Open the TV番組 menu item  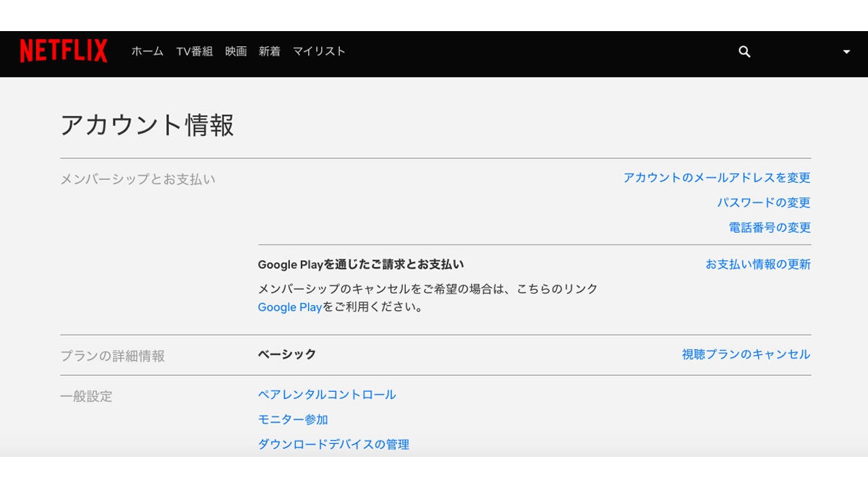195,51
